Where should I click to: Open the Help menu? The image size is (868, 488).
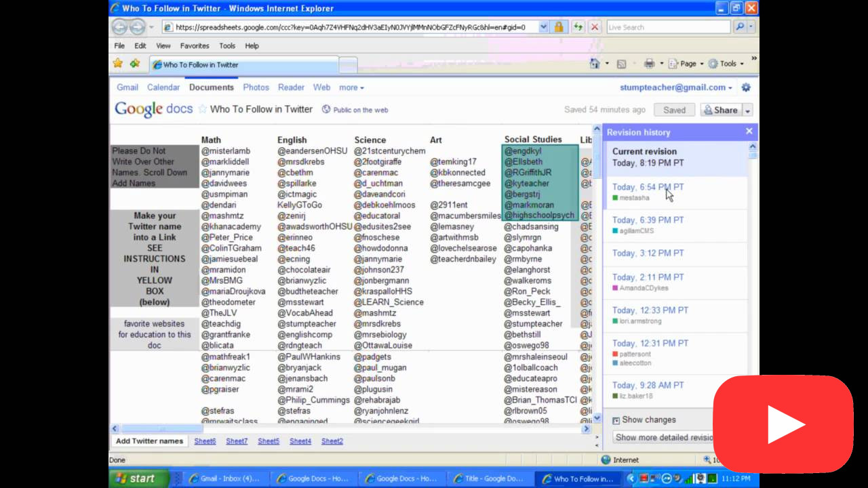click(x=252, y=45)
